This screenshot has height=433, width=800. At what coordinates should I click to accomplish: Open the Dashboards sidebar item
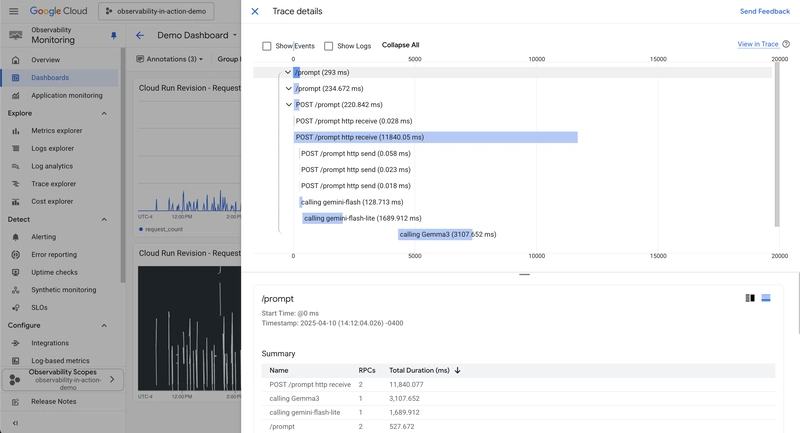[50, 77]
